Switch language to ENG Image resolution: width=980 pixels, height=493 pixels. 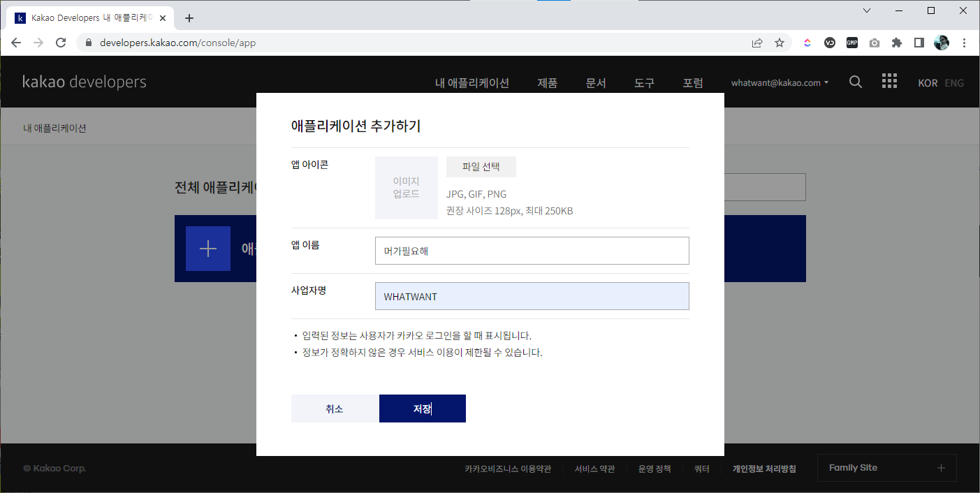tap(954, 82)
